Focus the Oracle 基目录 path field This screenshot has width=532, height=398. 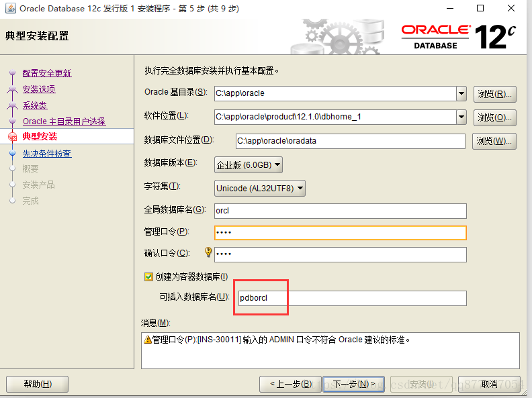pyautogui.click(x=335, y=93)
